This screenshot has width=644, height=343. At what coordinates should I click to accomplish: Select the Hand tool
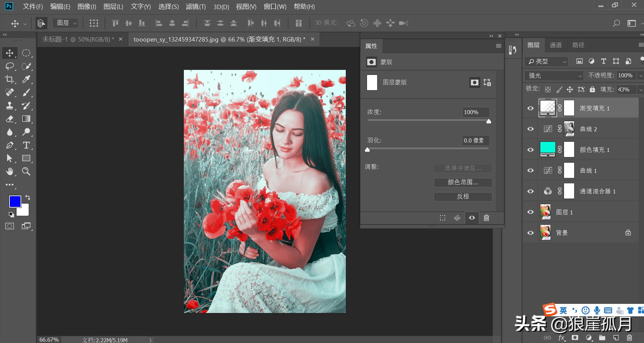[9, 171]
